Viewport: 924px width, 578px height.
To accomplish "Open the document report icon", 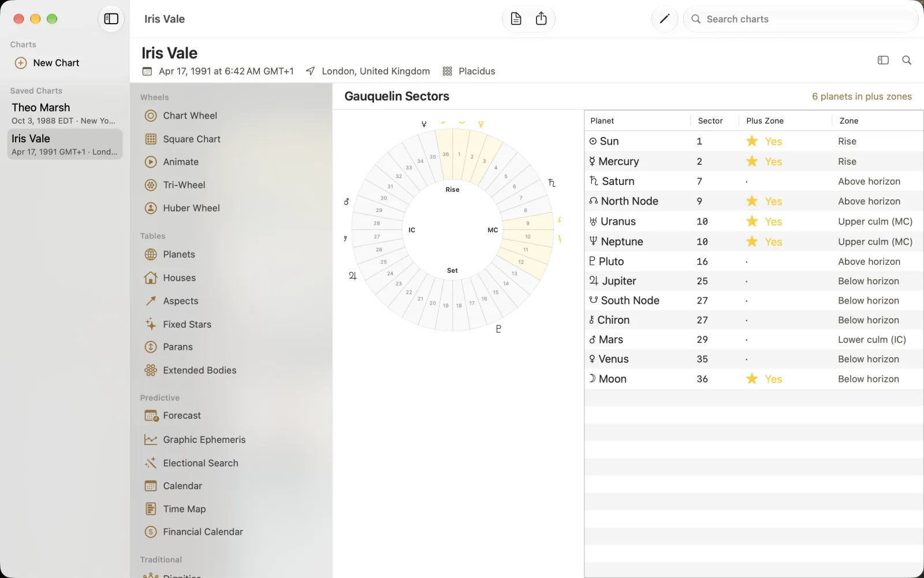I will pyautogui.click(x=516, y=19).
